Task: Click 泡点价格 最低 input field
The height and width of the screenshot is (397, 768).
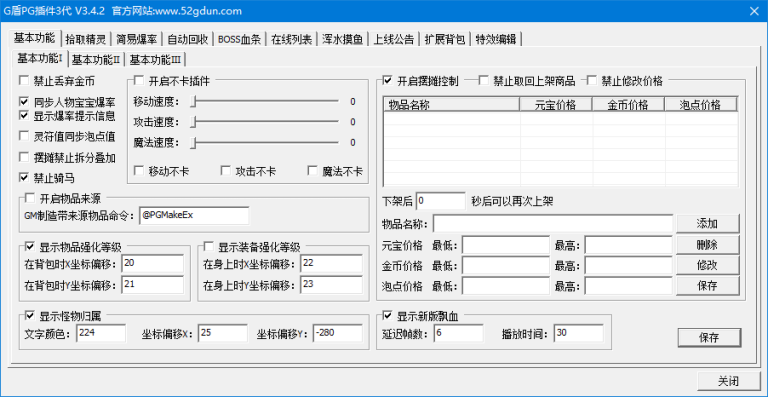Action: 506,286
